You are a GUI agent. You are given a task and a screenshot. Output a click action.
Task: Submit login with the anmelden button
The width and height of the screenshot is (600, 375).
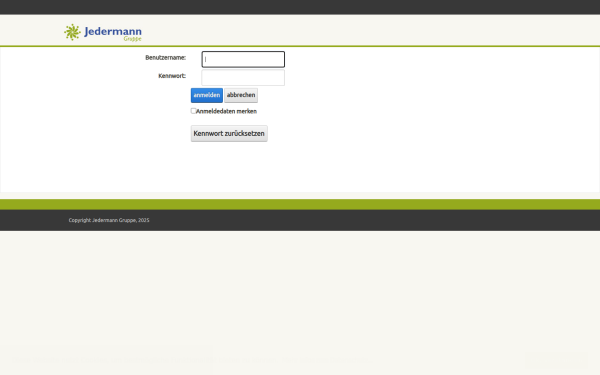(207, 95)
